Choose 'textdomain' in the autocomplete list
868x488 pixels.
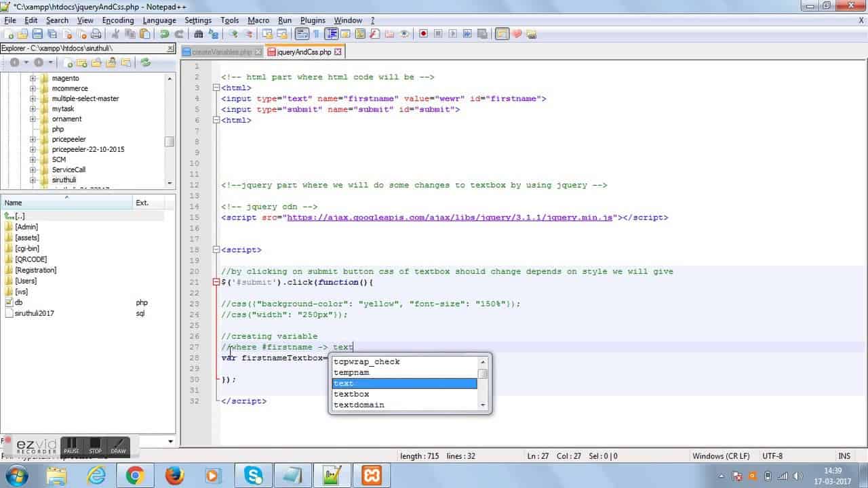coord(404,405)
